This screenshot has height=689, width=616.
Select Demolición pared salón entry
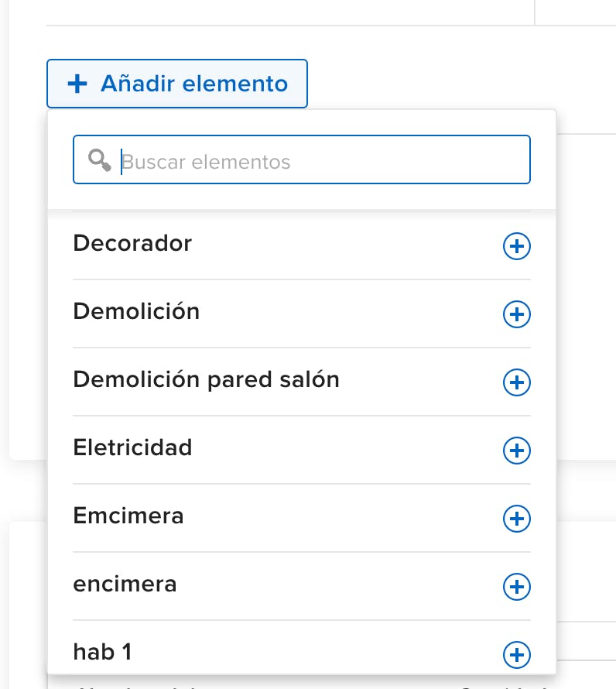pyautogui.click(x=206, y=379)
